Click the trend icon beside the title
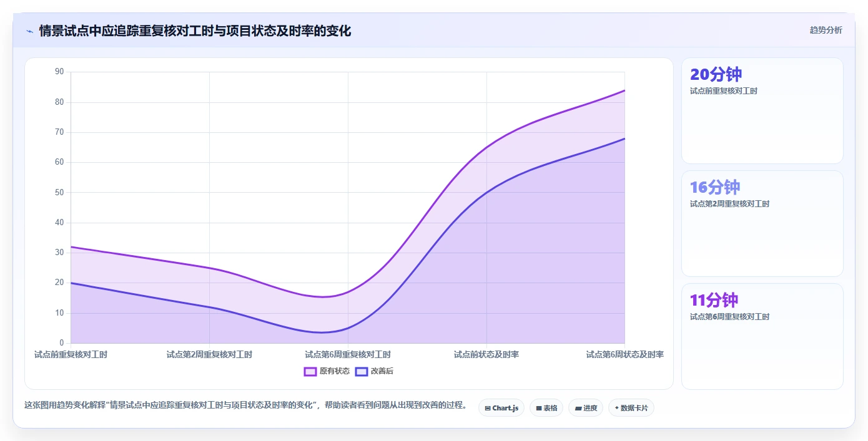 click(x=29, y=31)
